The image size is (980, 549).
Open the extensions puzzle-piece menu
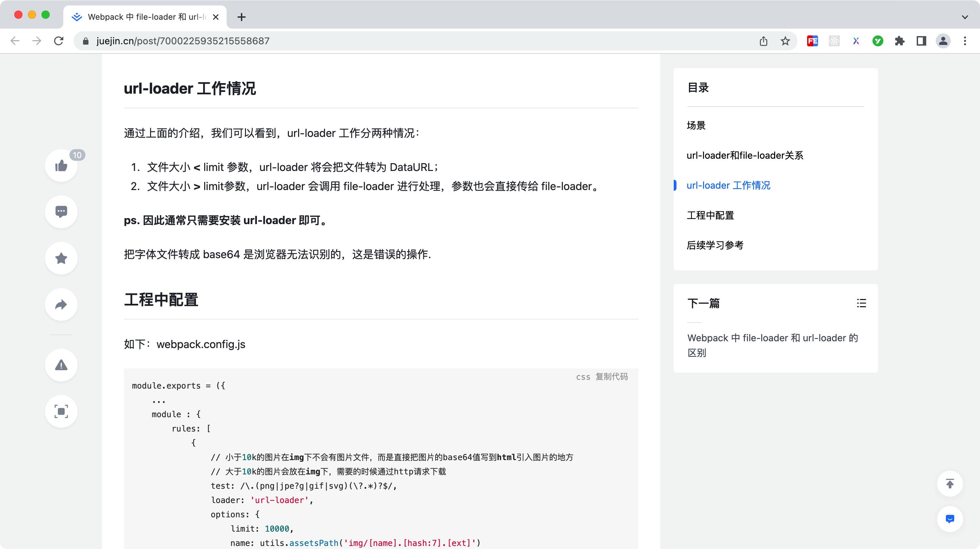(x=900, y=41)
